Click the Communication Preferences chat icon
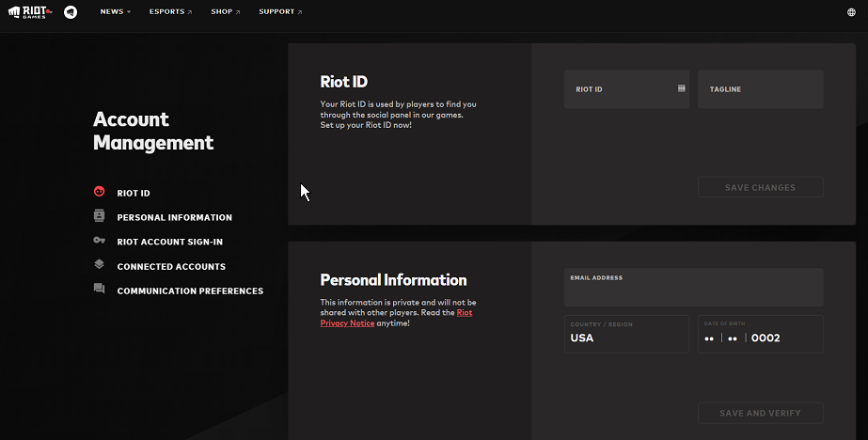Image resolution: width=868 pixels, height=440 pixels. [x=99, y=289]
